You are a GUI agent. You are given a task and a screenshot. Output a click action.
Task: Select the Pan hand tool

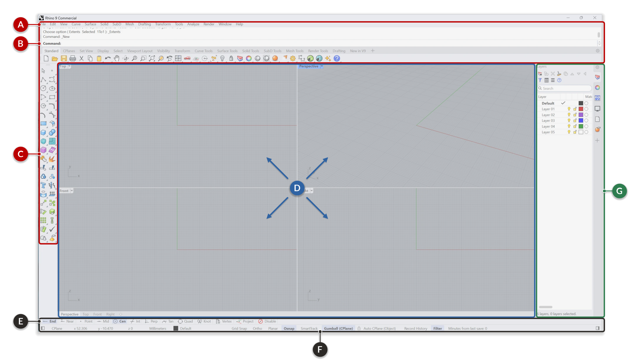117,58
